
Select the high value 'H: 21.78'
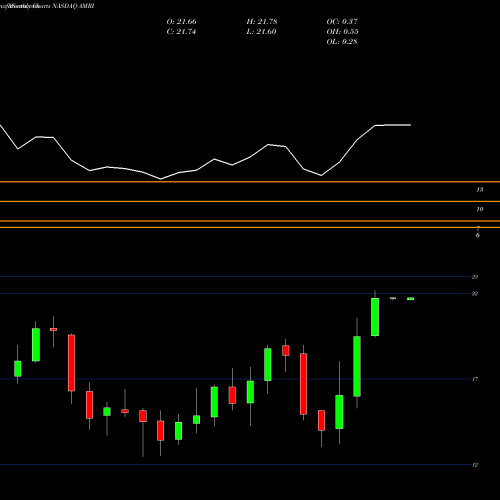coord(262,22)
